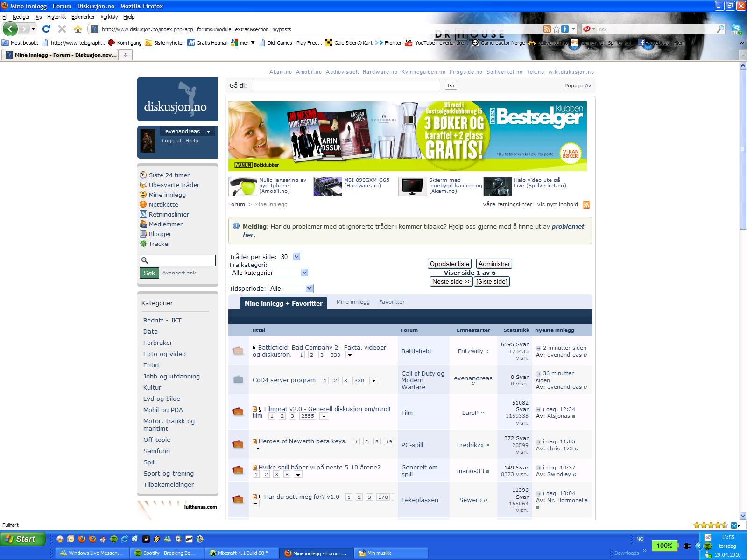The image size is (747, 560).
Task: Open Min musikk taskbar item
Action: tap(391, 553)
